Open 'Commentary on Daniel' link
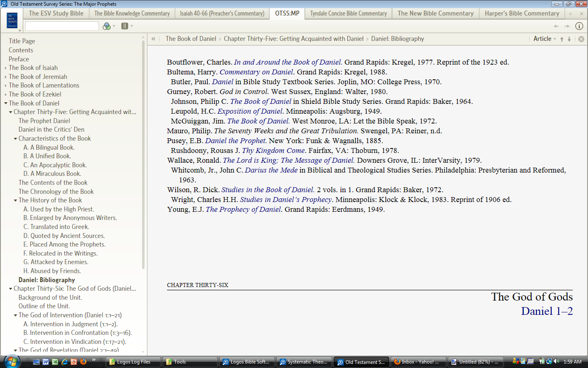Image resolution: width=588 pixels, height=368 pixels. 256,72
